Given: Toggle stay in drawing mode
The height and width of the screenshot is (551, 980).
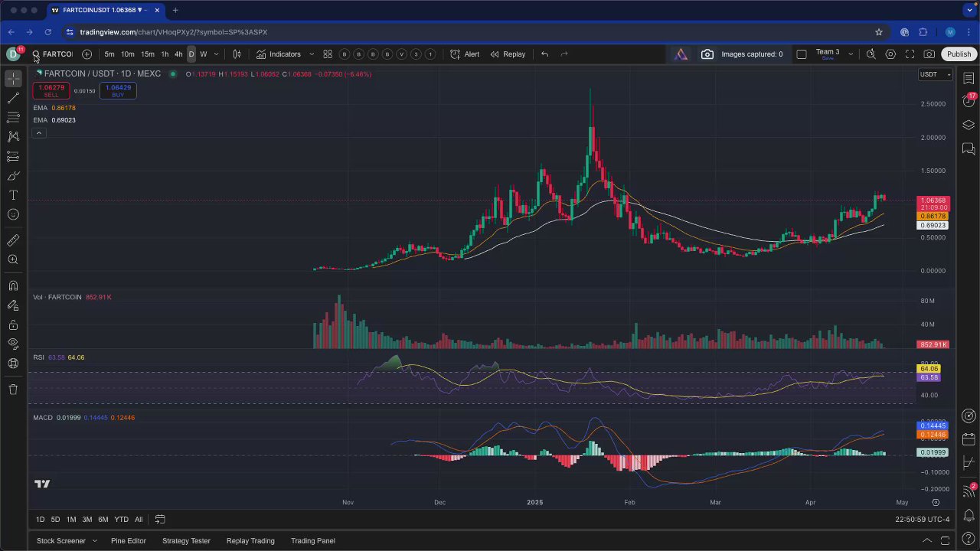Looking at the screenshot, I should 13,305.
